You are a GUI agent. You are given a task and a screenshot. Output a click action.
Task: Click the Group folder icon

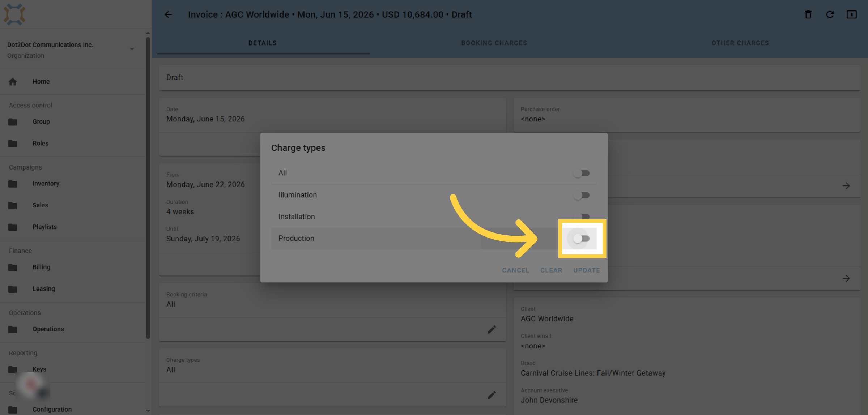13,122
